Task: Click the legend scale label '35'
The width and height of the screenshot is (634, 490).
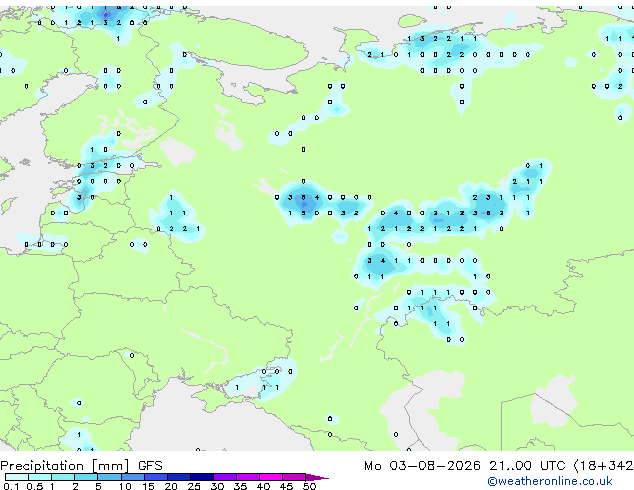Action: (x=240, y=486)
